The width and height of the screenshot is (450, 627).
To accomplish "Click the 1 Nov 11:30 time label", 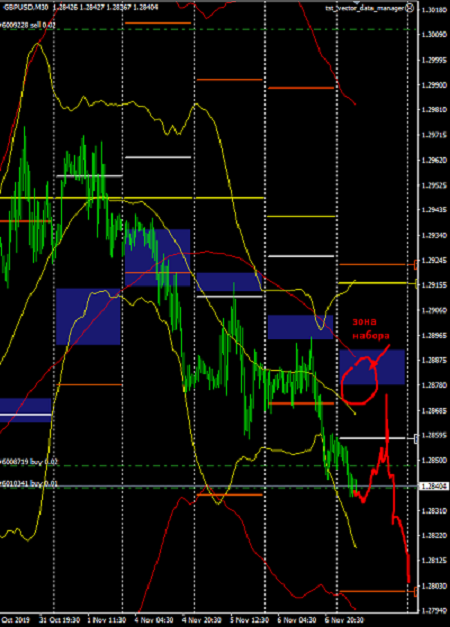I will (x=107, y=620).
